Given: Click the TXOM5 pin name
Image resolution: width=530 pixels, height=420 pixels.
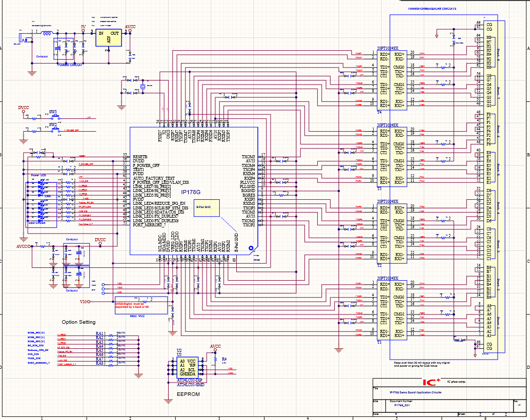Looking at the screenshot, I should point(249,157).
